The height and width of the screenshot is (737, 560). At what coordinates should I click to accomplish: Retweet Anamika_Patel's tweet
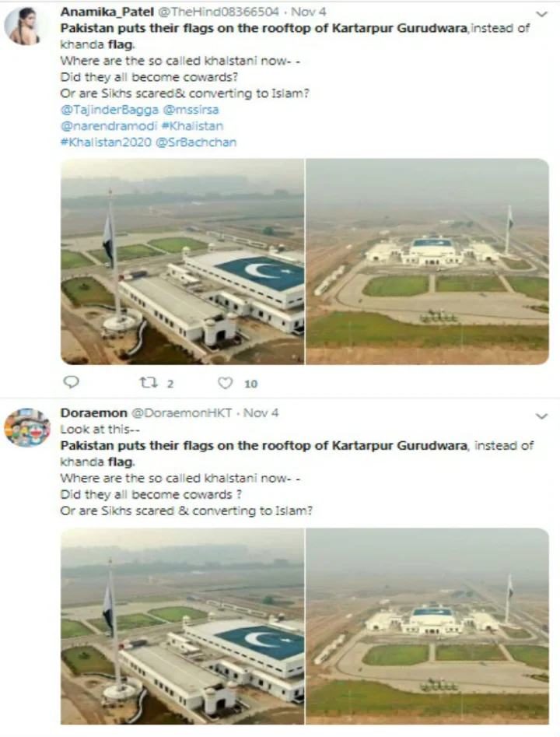pyautogui.click(x=149, y=383)
